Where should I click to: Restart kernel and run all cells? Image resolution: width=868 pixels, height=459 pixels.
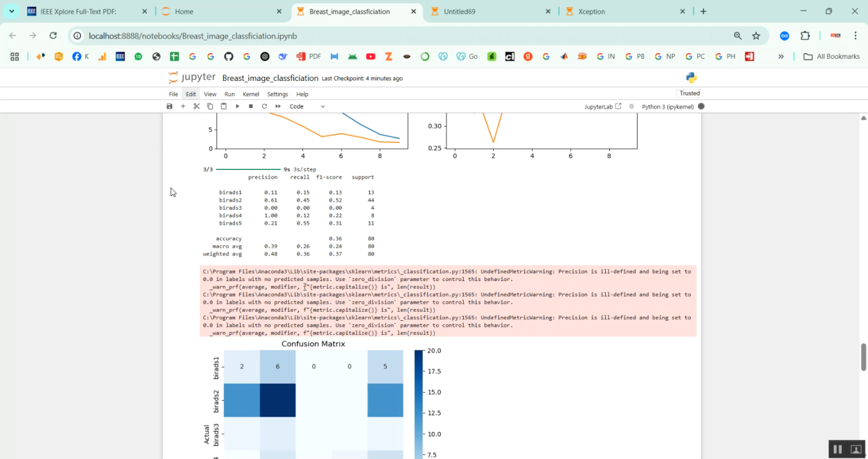pyautogui.click(x=278, y=106)
